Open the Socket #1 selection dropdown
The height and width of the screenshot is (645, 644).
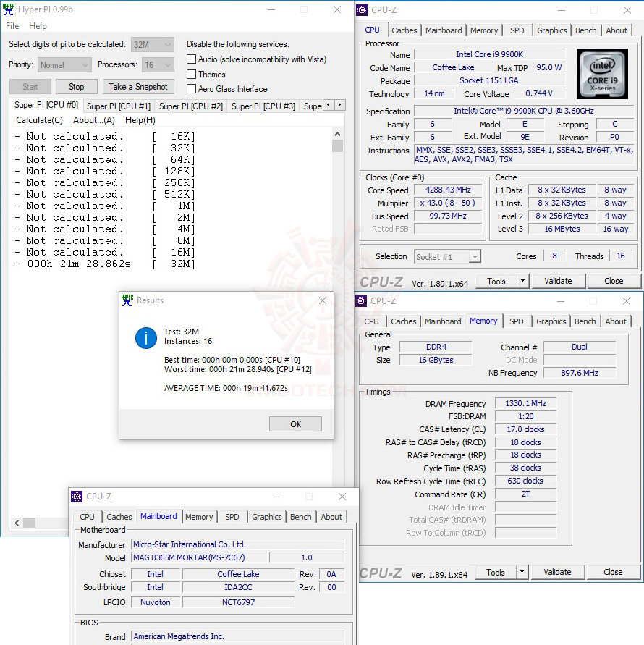tap(475, 256)
